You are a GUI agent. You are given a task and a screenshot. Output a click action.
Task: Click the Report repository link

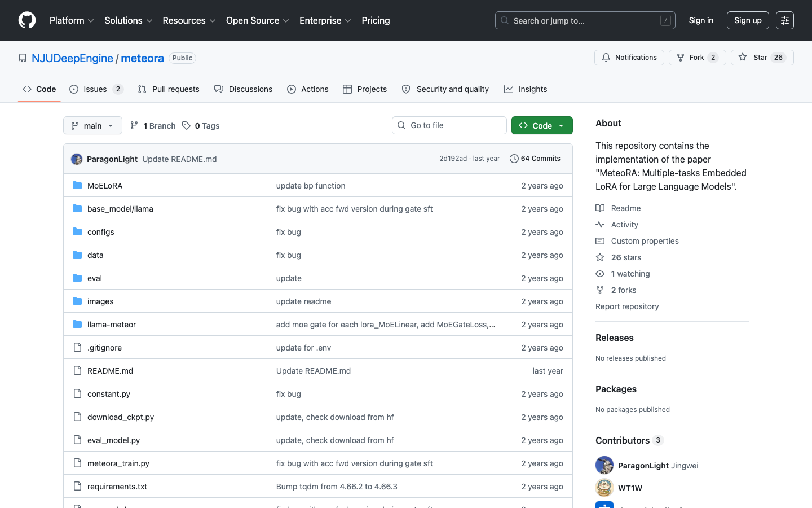pyautogui.click(x=627, y=306)
